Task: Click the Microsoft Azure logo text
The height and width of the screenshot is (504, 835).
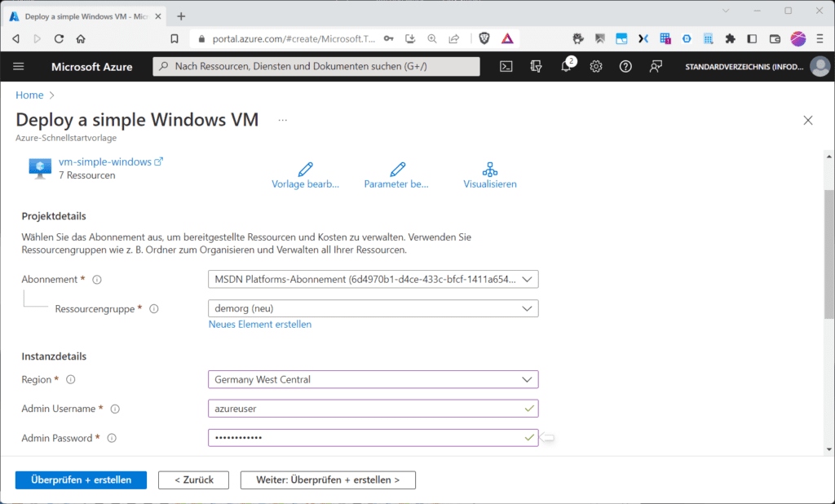Action: (91, 67)
